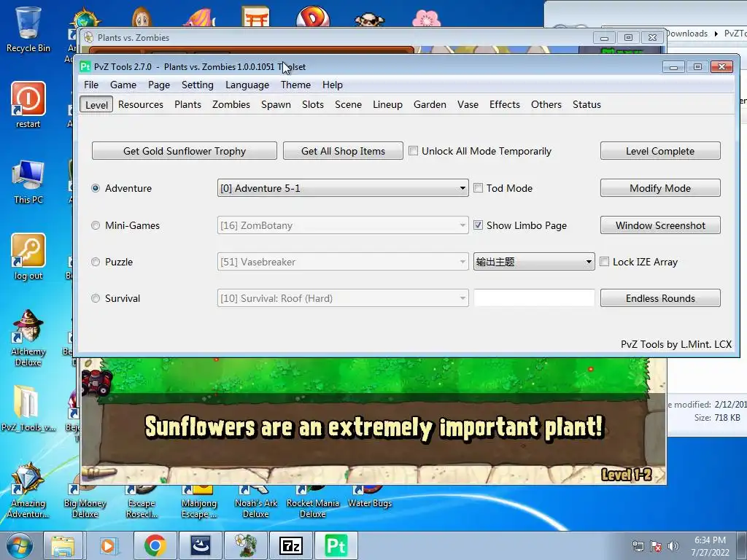
Task: Open the Language menu
Action: pos(247,85)
